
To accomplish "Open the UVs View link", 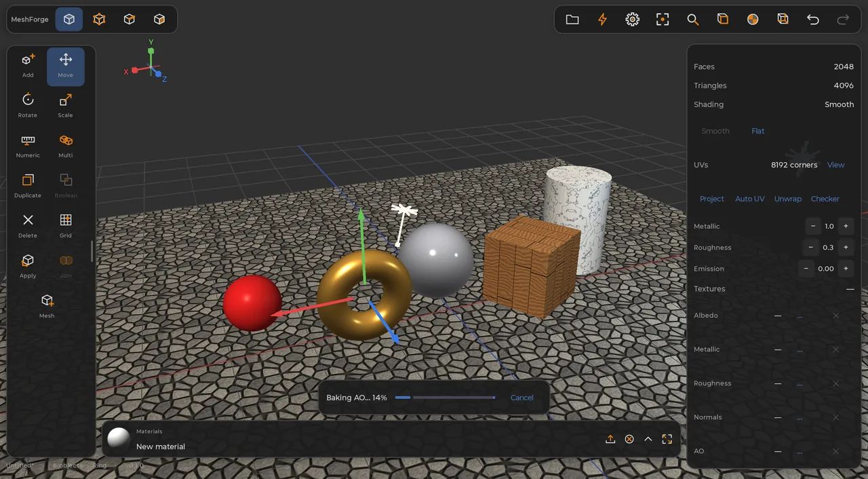I will [x=836, y=165].
